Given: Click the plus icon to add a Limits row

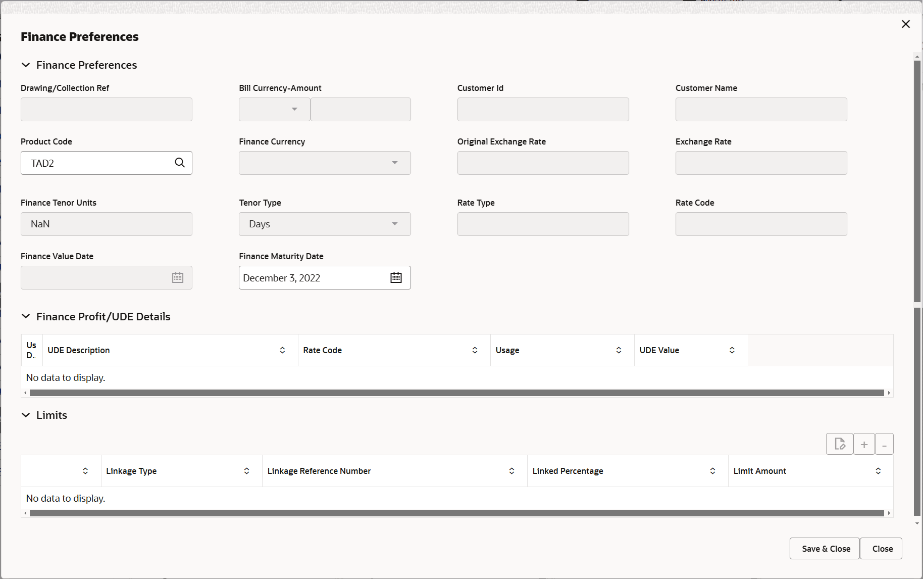Looking at the screenshot, I should (x=864, y=444).
